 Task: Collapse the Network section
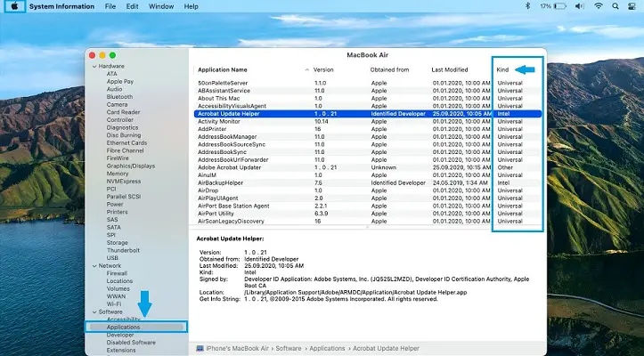(x=94, y=265)
